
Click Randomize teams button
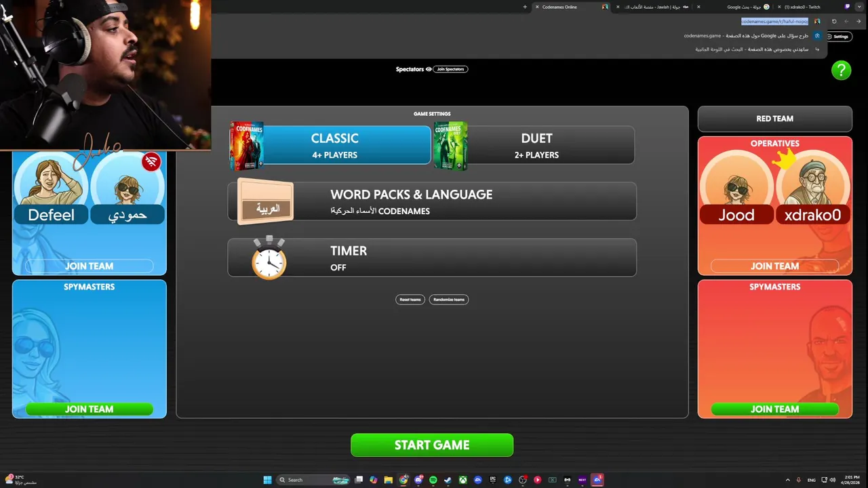coord(449,300)
